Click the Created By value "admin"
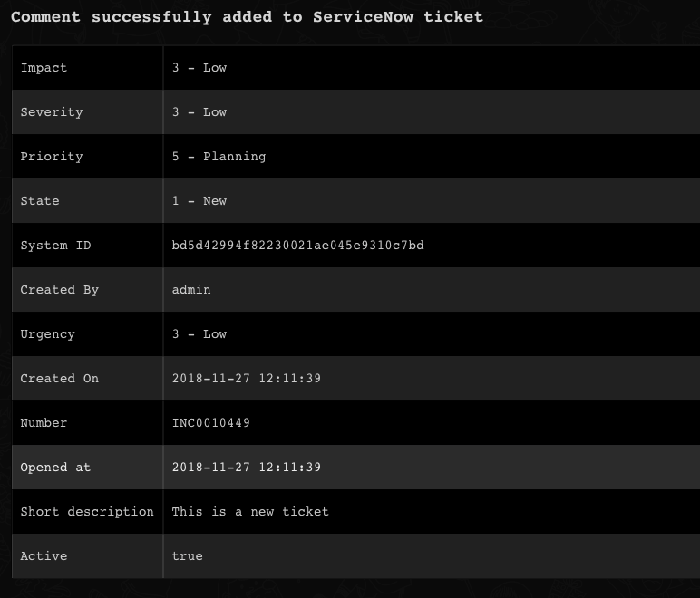Screen dimensions: 700x598 coord(191,290)
